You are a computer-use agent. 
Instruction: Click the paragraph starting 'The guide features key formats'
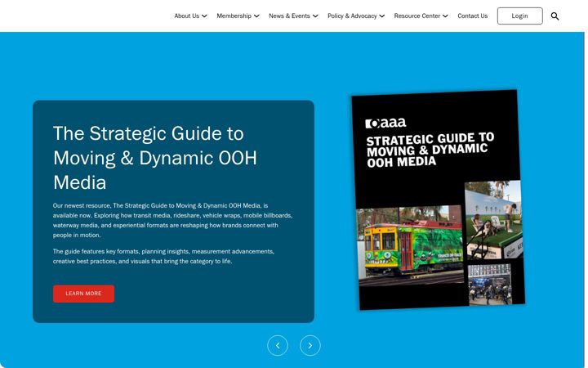(163, 256)
